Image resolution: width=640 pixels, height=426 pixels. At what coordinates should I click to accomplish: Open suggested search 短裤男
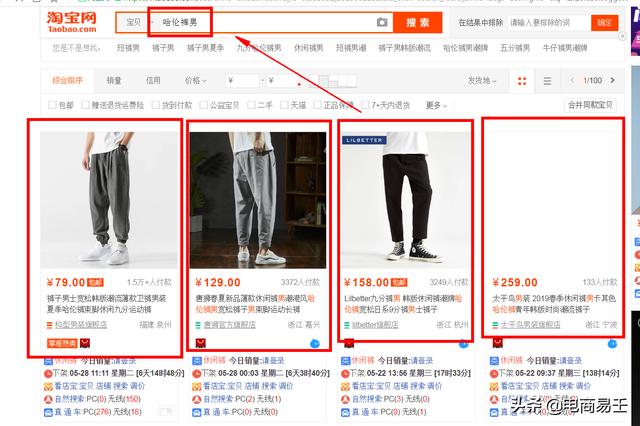pyautogui.click(x=128, y=48)
